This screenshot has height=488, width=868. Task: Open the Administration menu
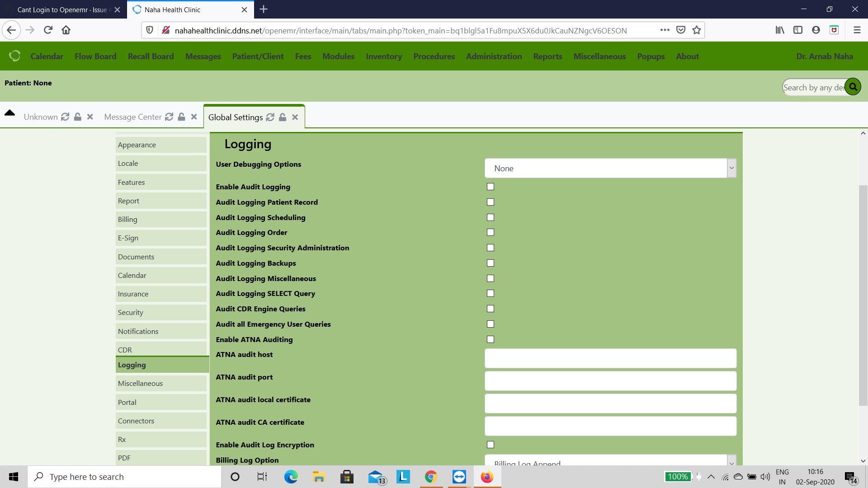494,56
